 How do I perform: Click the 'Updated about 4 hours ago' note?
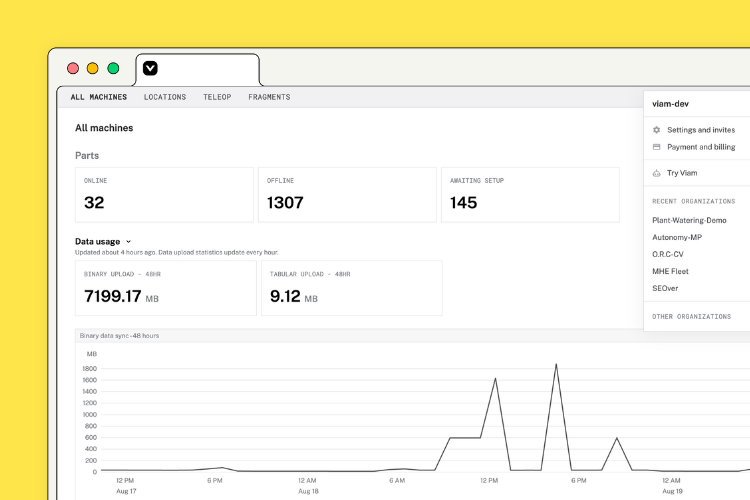(176, 252)
